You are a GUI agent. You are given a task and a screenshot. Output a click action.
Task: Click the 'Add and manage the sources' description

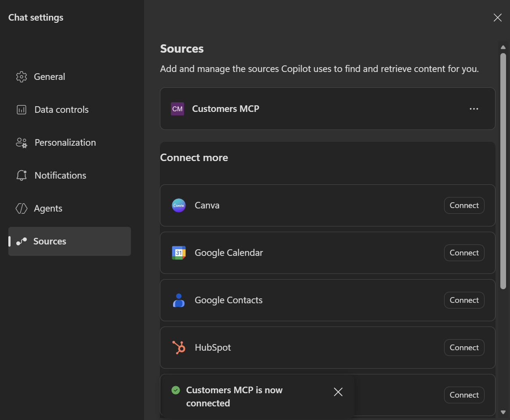coord(319,69)
